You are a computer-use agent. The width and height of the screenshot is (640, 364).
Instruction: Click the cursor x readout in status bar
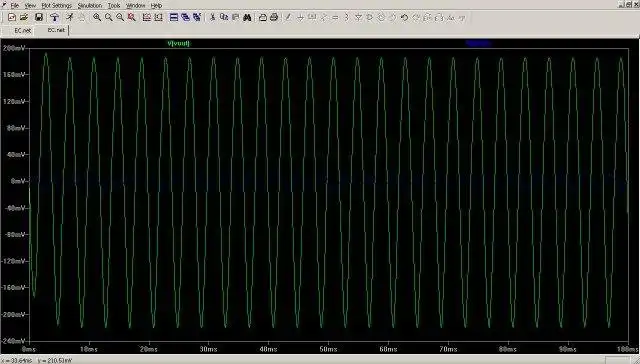[x=17, y=361]
